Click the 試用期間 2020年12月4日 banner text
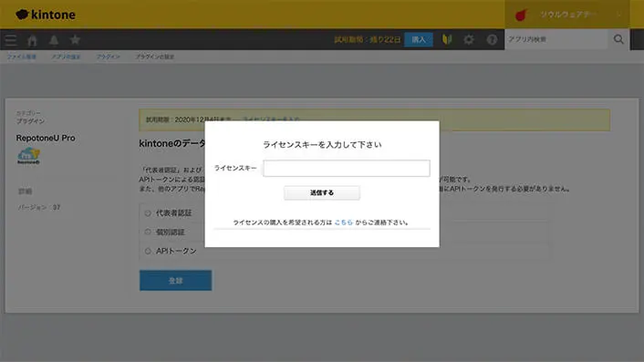The image size is (644, 362). 189,119
